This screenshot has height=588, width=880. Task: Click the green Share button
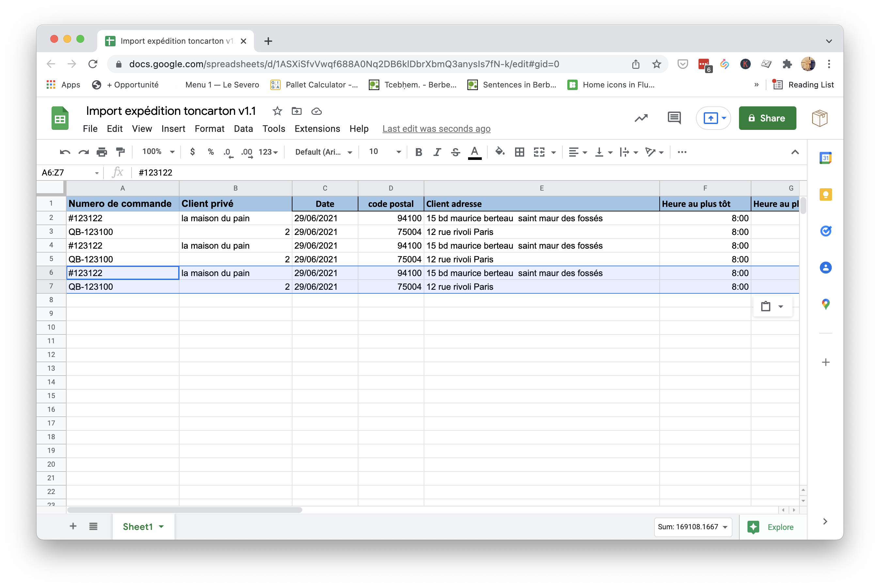click(x=767, y=118)
